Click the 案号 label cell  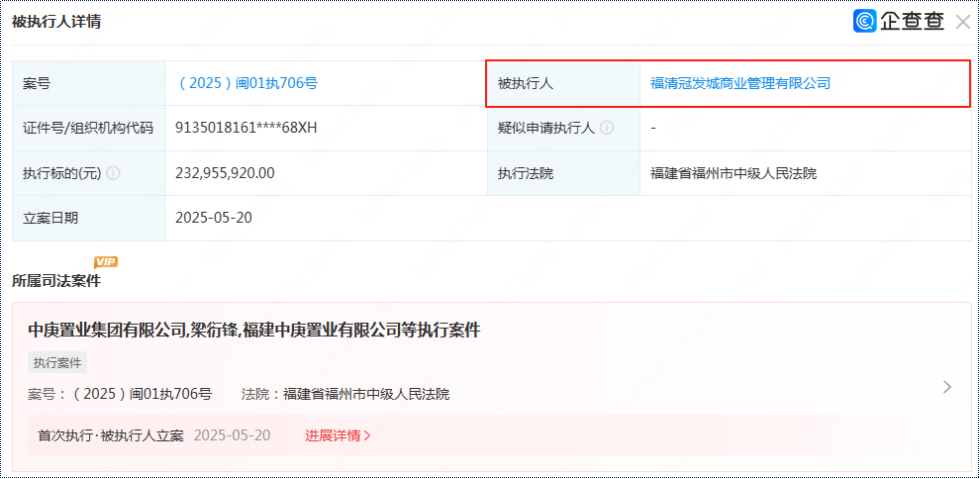tap(89, 83)
